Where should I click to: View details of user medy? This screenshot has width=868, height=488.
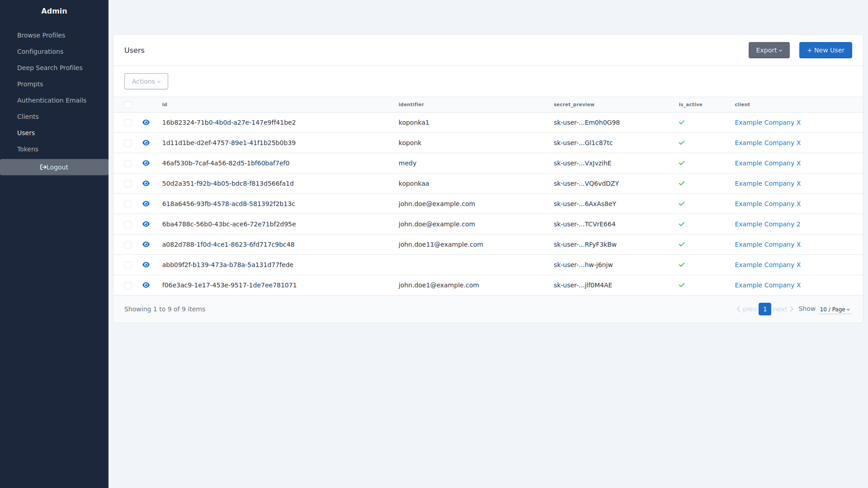click(x=146, y=163)
